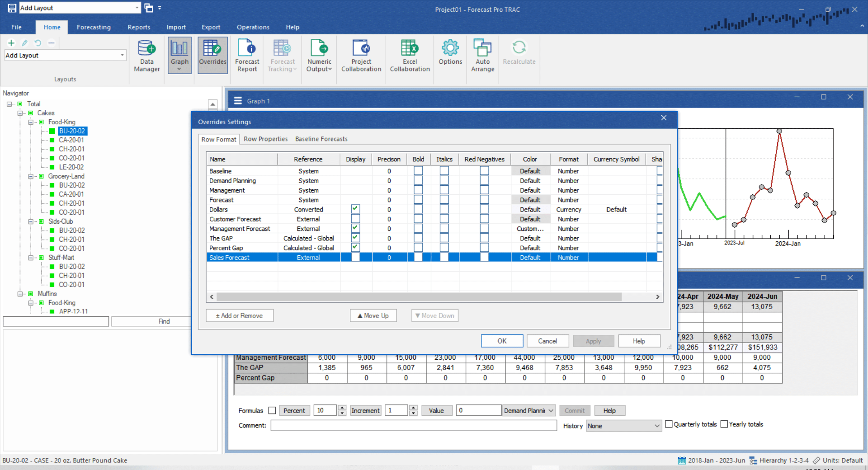The image size is (868, 470).
Task: Click inside the Comment field
Action: pos(414,425)
